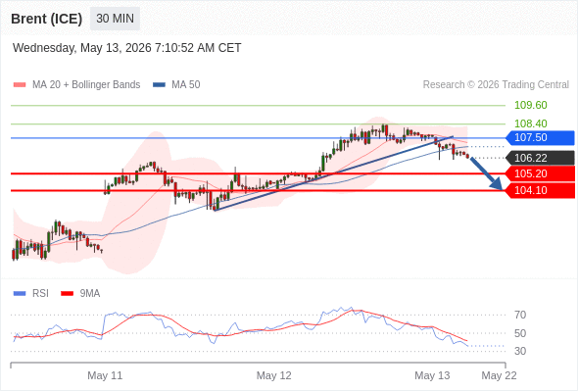Viewport: 578px width, 392px height.
Task: Click the RSI 70 level label
Action: 520,315
